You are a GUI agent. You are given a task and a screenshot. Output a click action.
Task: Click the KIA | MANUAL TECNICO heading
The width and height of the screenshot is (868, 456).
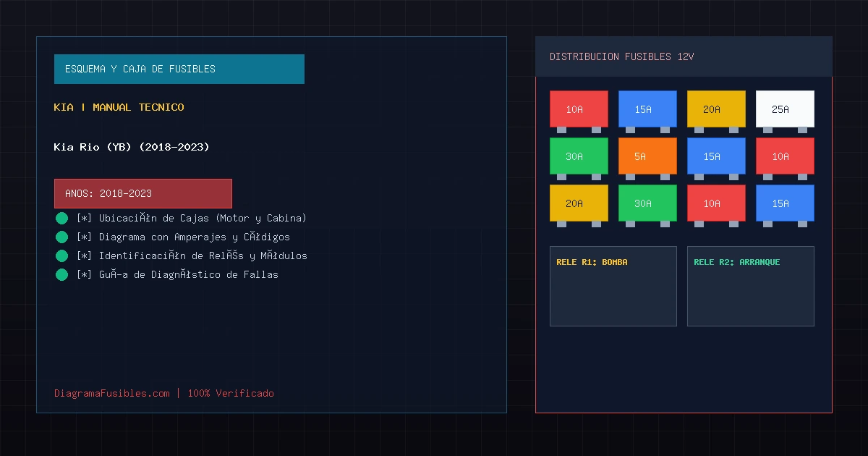click(119, 107)
